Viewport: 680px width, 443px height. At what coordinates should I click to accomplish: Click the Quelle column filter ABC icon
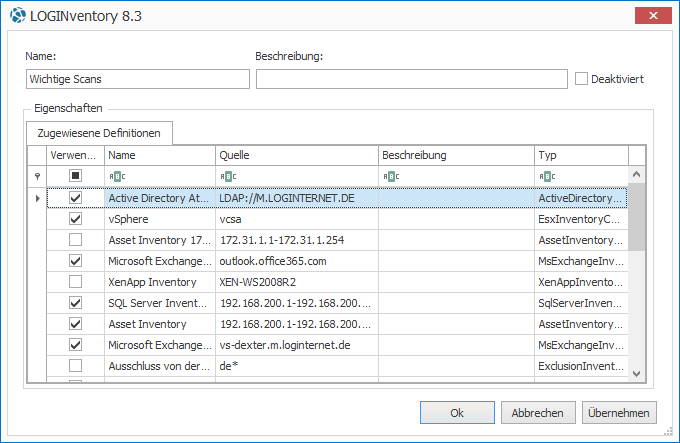coord(228,176)
